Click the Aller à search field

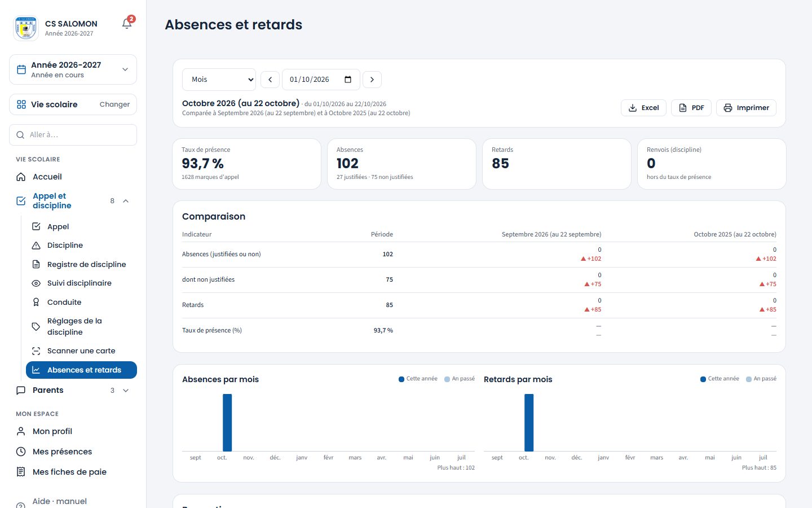coord(73,135)
